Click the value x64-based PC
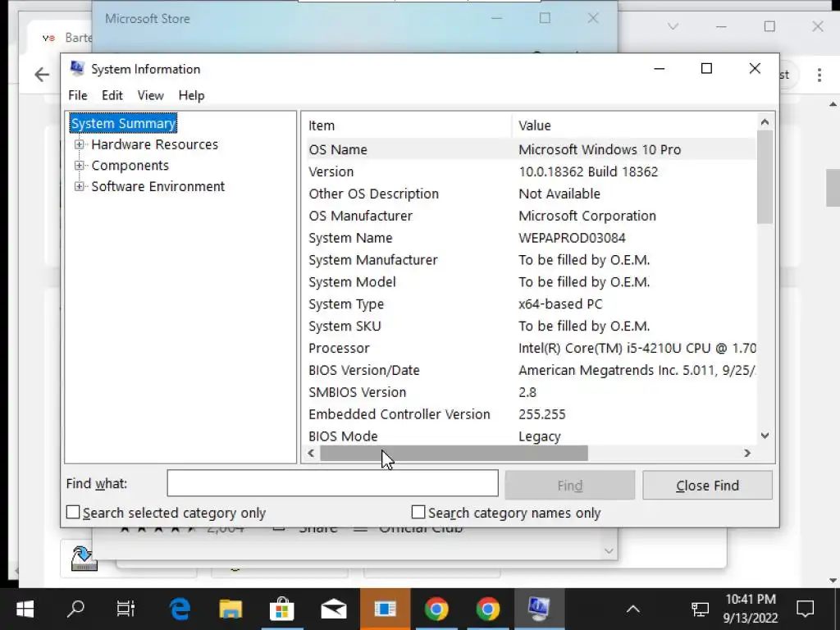 [560, 304]
